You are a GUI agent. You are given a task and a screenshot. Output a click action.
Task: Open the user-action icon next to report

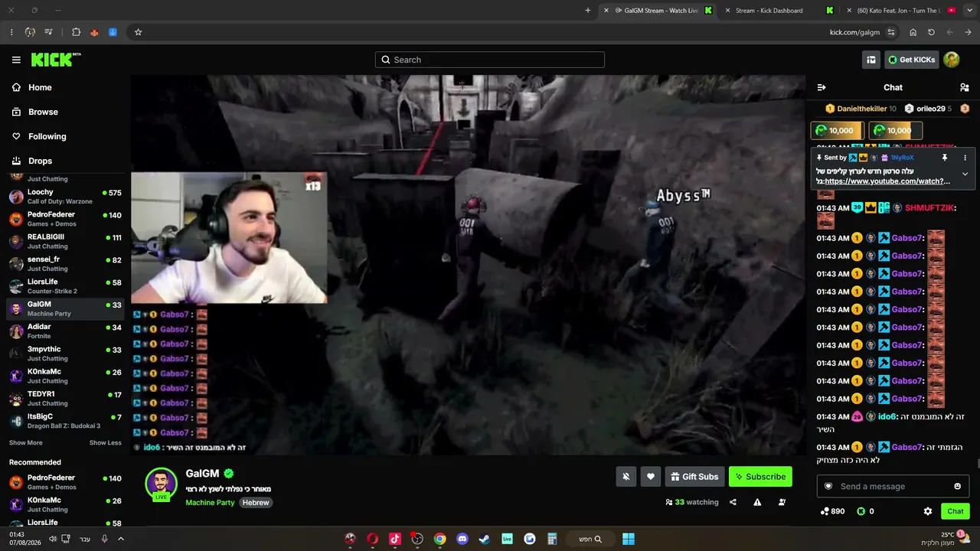pyautogui.click(x=782, y=502)
